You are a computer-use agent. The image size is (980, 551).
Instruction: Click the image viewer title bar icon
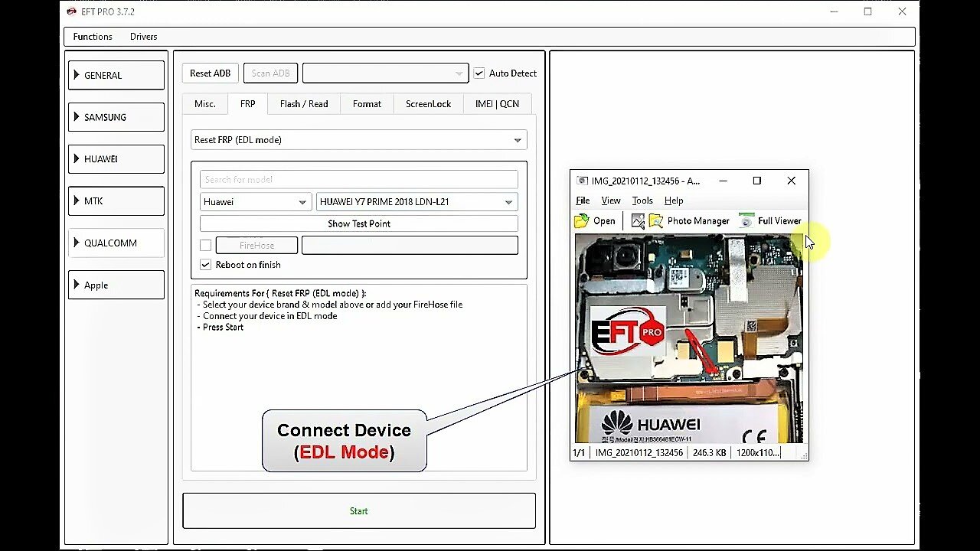(582, 181)
